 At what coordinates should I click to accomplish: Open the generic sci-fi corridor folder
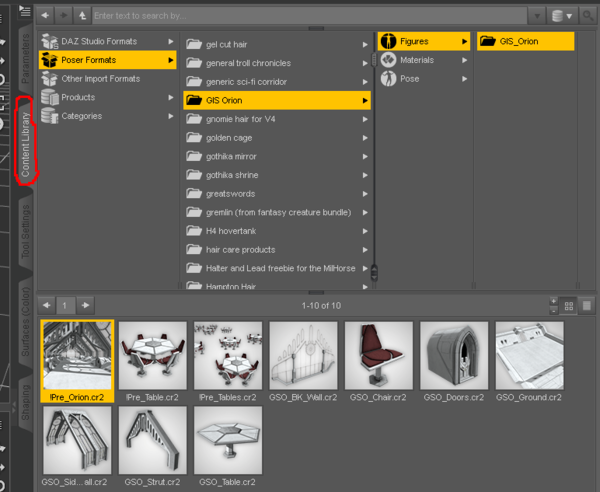click(x=277, y=82)
